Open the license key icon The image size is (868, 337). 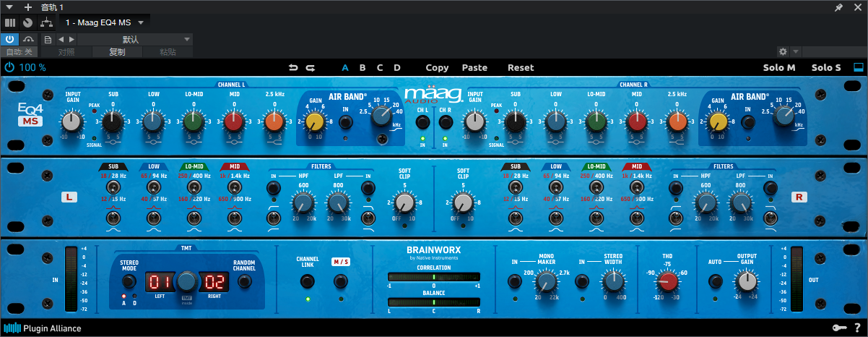pos(838,328)
